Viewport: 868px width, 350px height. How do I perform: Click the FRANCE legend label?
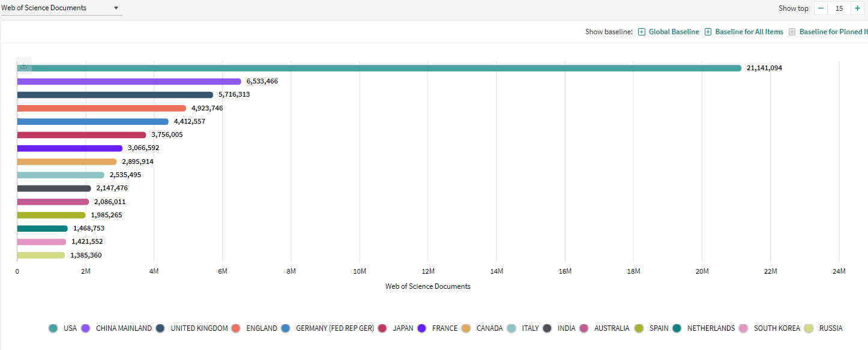click(x=445, y=328)
